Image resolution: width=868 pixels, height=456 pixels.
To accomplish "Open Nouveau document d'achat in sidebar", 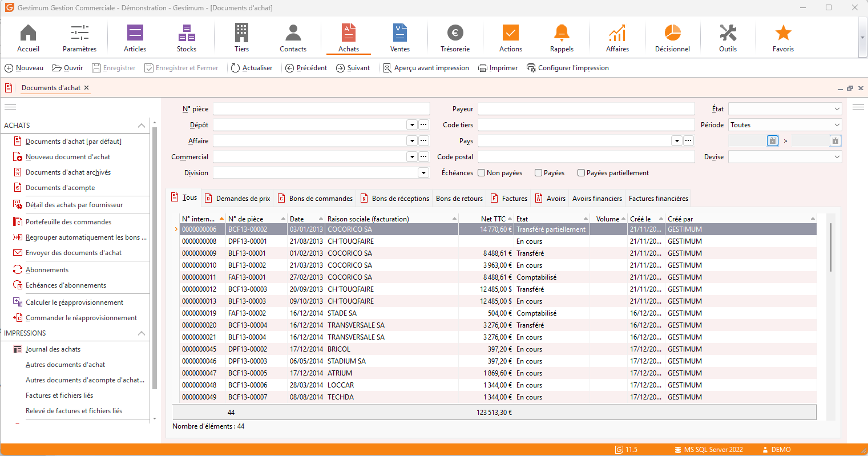I will (68, 157).
